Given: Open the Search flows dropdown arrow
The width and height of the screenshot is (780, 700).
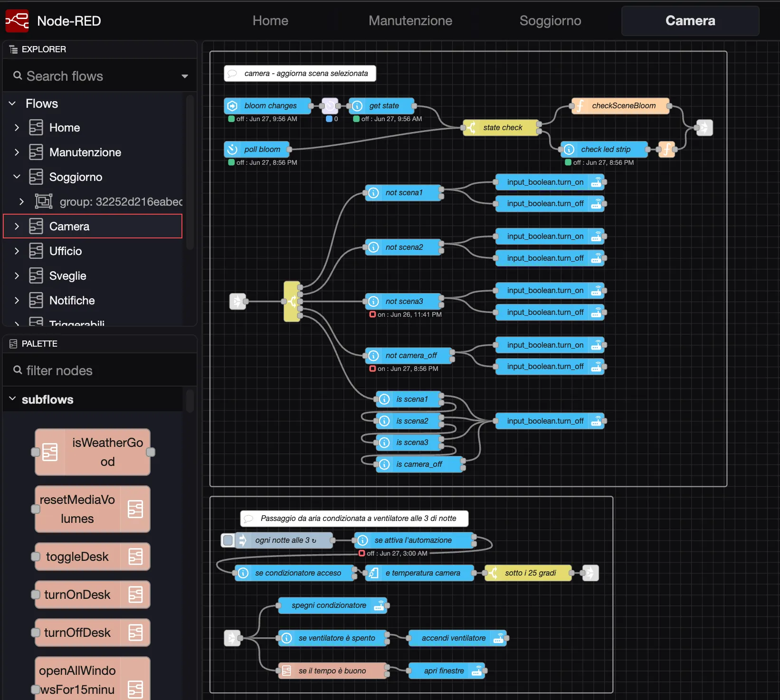Looking at the screenshot, I should tap(185, 76).
